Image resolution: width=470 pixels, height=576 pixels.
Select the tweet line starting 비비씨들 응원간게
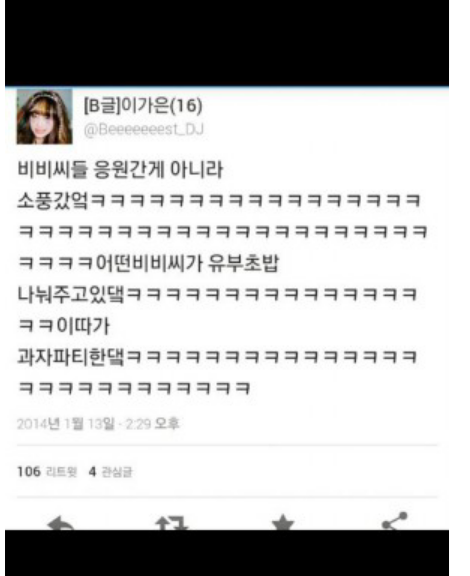pos(120,170)
